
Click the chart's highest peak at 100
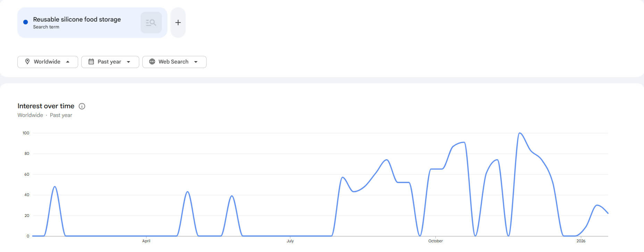[520, 133]
